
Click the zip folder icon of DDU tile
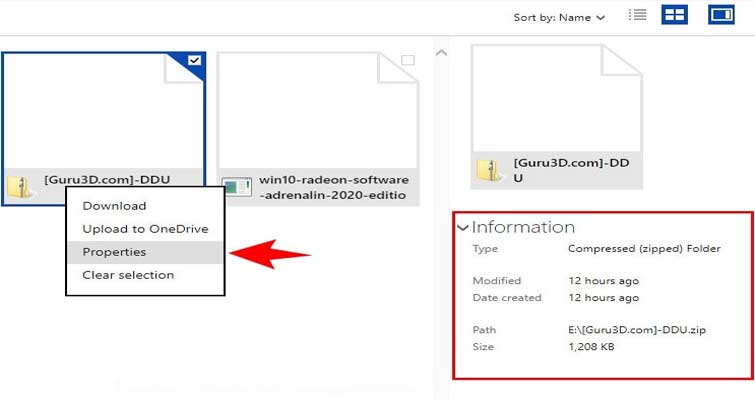(20, 188)
